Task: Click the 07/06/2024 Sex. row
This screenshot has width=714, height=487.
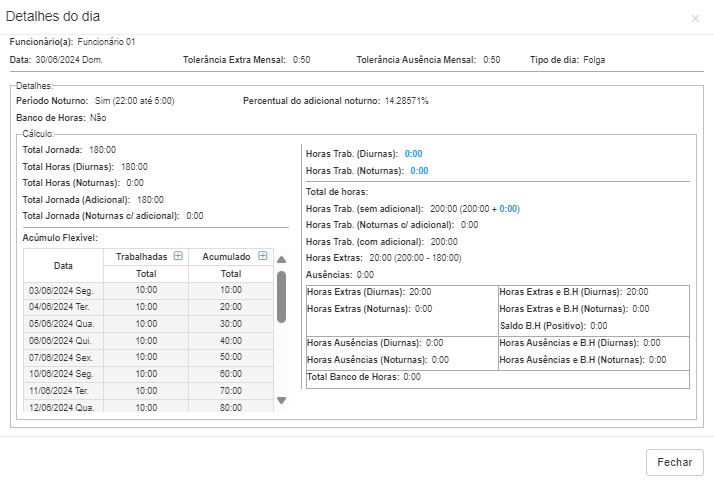Action: [63, 357]
